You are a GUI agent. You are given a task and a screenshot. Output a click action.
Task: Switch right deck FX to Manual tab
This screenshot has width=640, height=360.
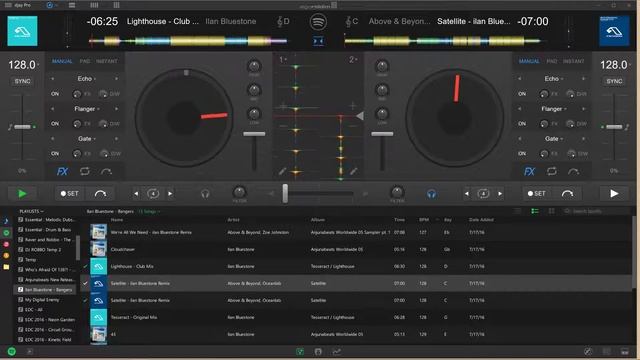coord(529,61)
